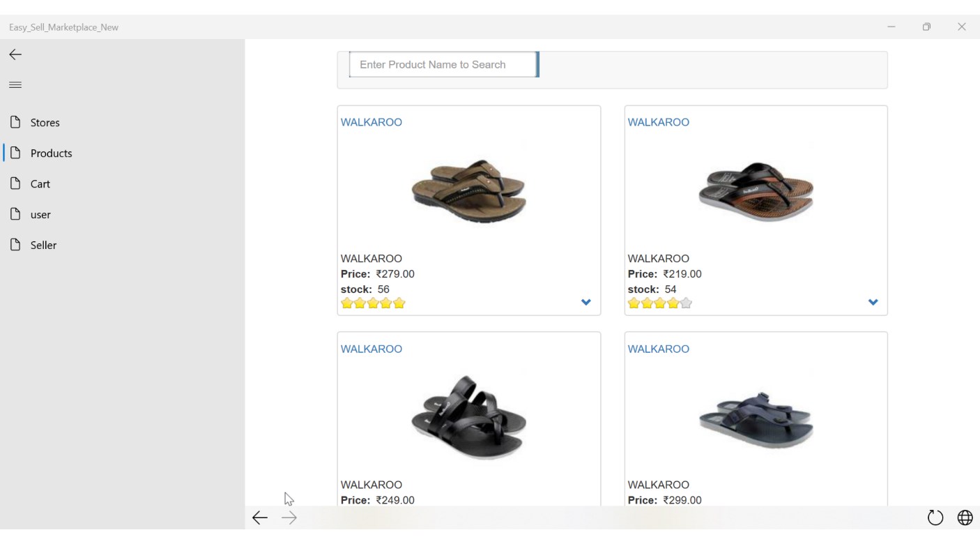Click the forward arrow in bottom bar
The image size is (980, 544).
click(x=289, y=517)
